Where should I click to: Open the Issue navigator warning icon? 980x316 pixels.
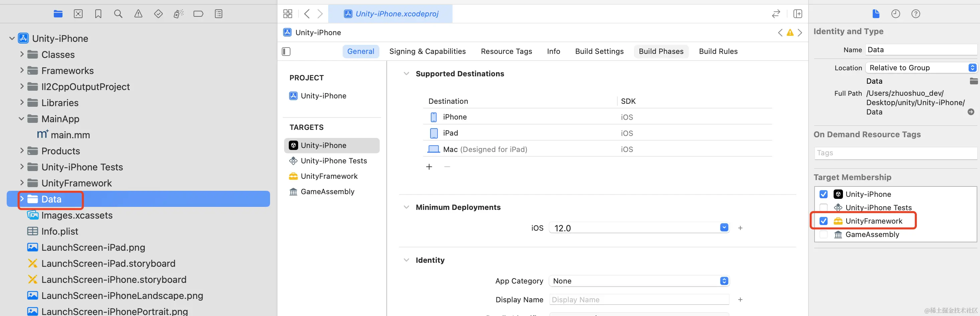point(138,14)
